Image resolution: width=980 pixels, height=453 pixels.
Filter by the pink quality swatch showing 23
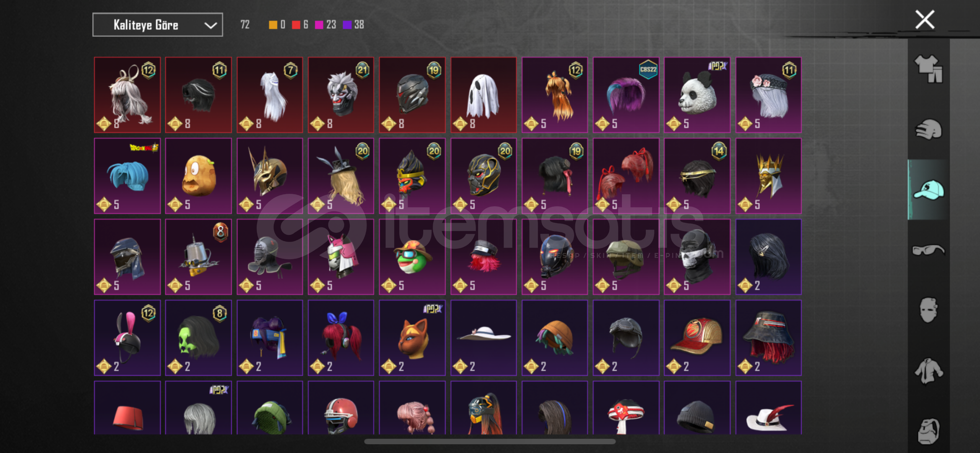click(x=319, y=25)
